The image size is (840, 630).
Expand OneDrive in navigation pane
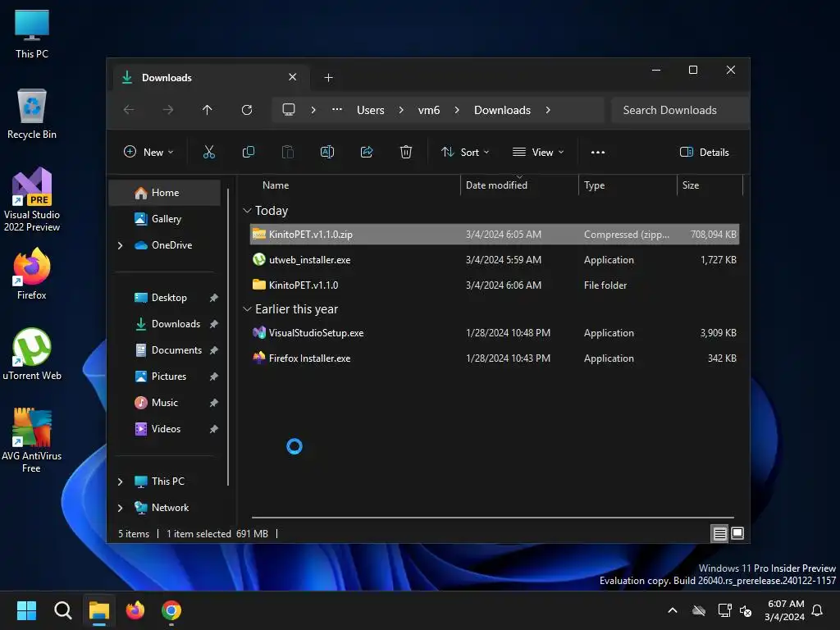coord(120,245)
